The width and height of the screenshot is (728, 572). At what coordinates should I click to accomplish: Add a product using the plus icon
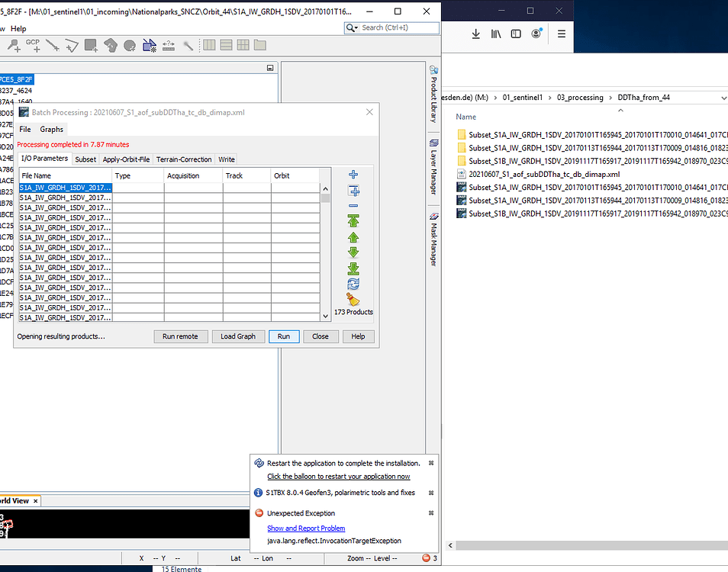point(353,174)
